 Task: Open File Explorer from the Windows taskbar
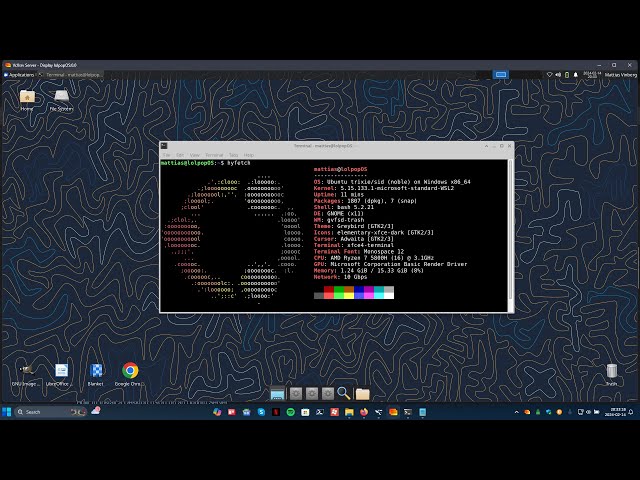tap(349, 412)
